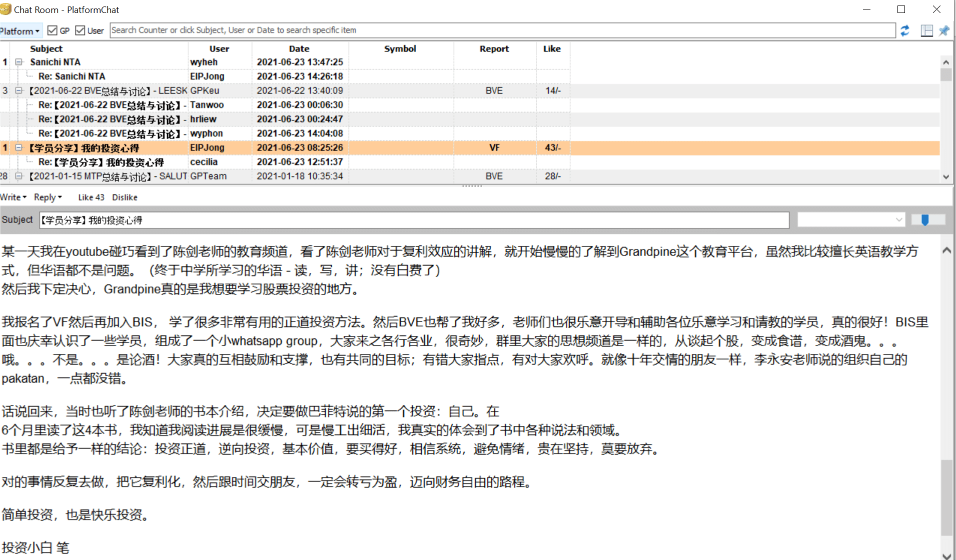Click date 2021-06-22 13:40:09

coord(300,90)
